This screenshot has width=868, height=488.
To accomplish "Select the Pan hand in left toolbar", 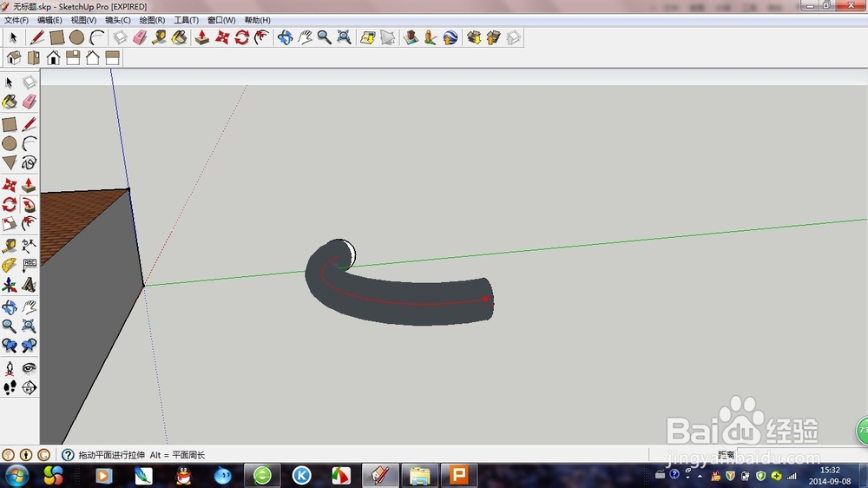I will coord(29,307).
